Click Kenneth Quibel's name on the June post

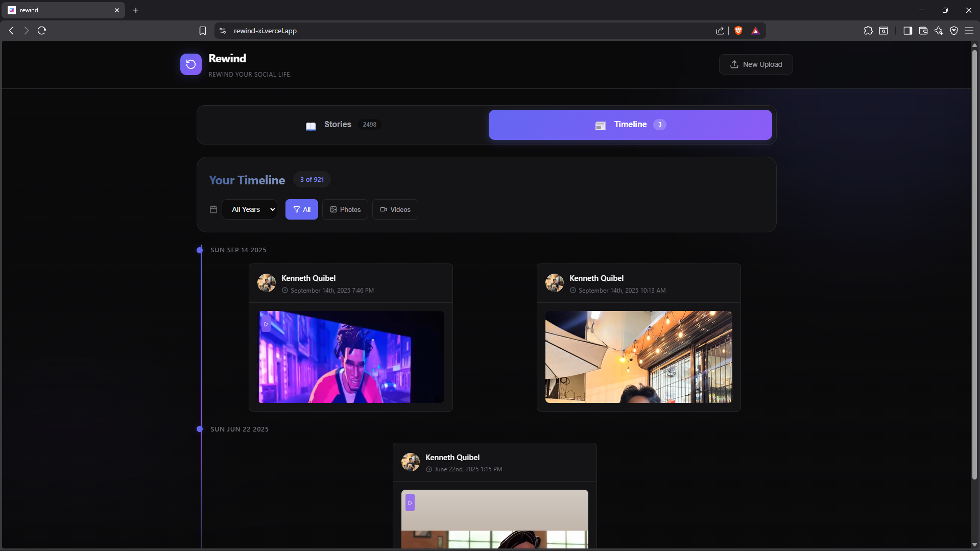[452, 457]
